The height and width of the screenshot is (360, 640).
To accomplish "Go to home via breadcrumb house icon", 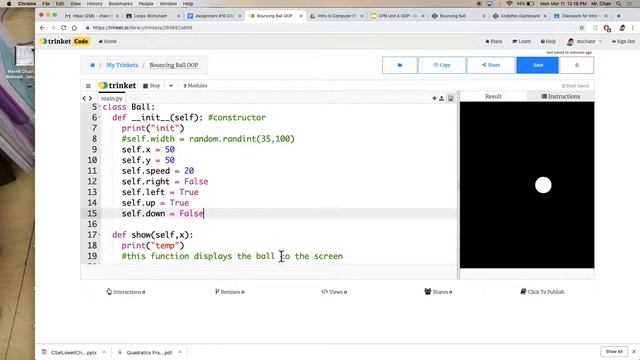I will click(93, 65).
